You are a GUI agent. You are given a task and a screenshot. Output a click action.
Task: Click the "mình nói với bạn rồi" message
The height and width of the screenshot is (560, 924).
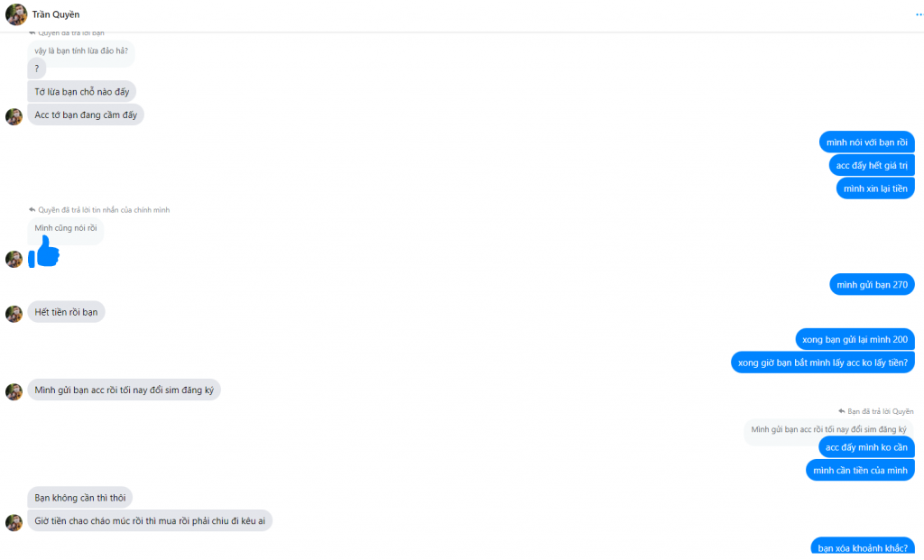(x=867, y=142)
